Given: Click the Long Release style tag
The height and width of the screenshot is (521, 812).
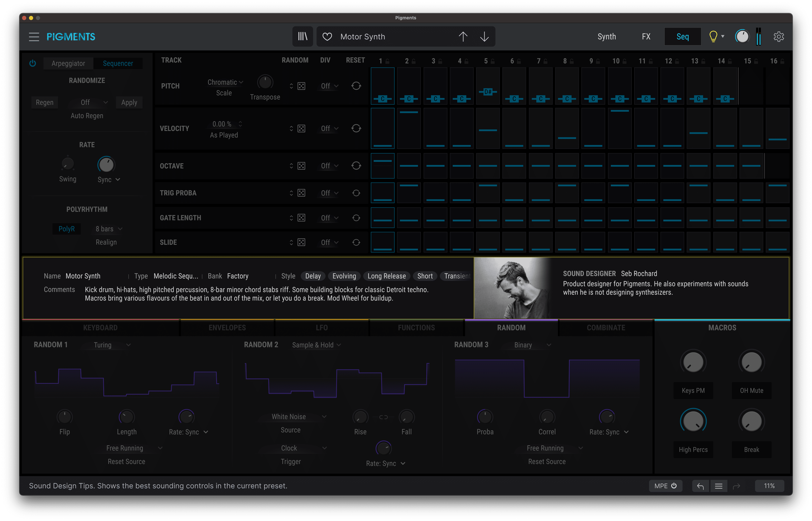Looking at the screenshot, I should [386, 276].
